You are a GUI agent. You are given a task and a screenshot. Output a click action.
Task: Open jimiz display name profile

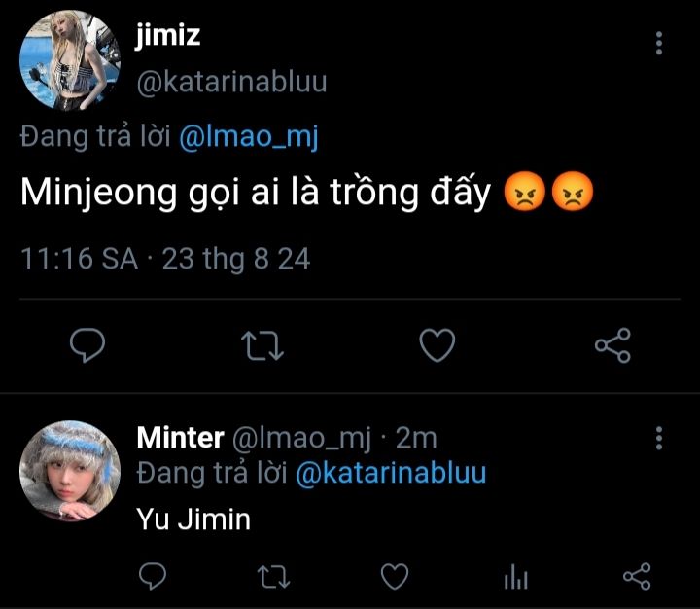(168, 36)
